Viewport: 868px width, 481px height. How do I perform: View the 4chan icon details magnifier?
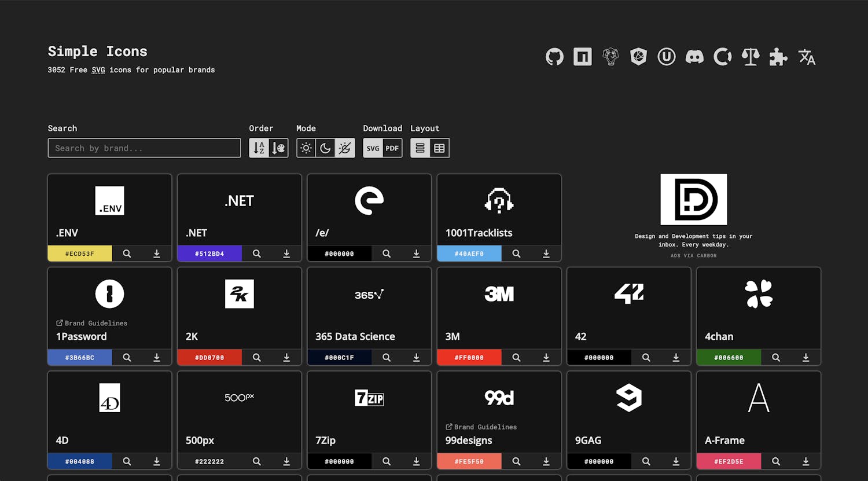click(x=775, y=358)
